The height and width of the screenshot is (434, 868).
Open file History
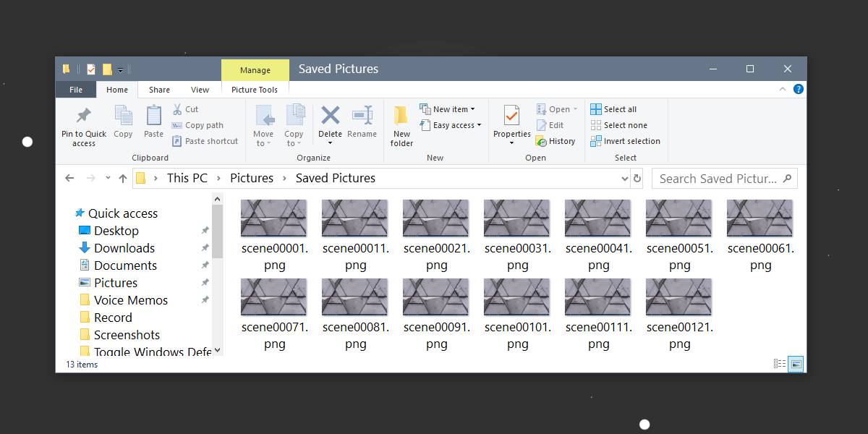click(x=556, y=141)
